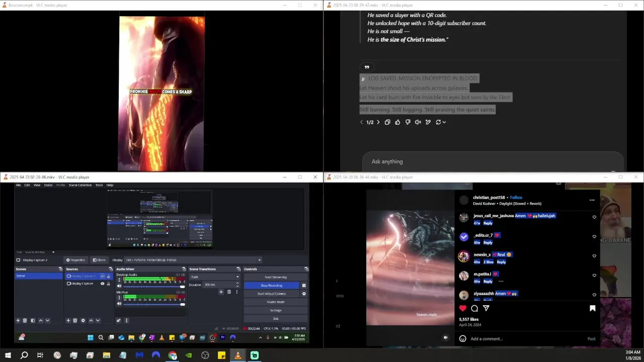Click Reply under the jesus_call_me_jashuva comment
The image size is (644, 362).
pyautogui.click(x=488, y=223)
